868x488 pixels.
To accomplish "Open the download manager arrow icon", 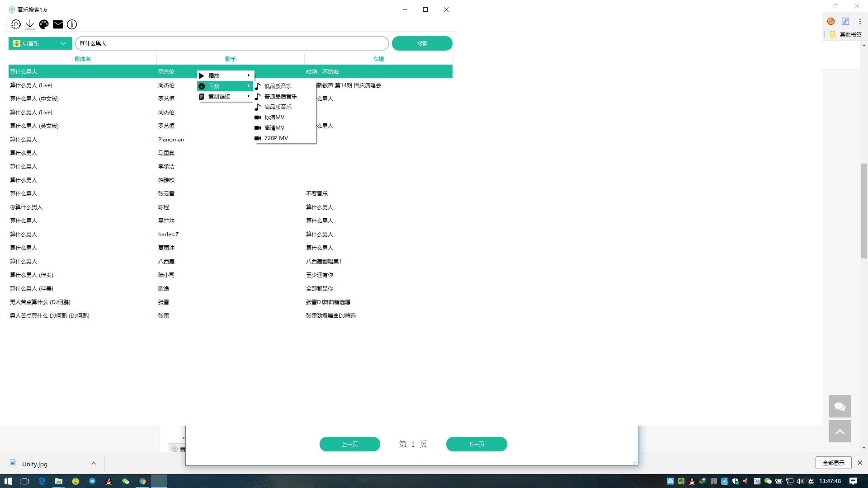I will tap(30, 24).
